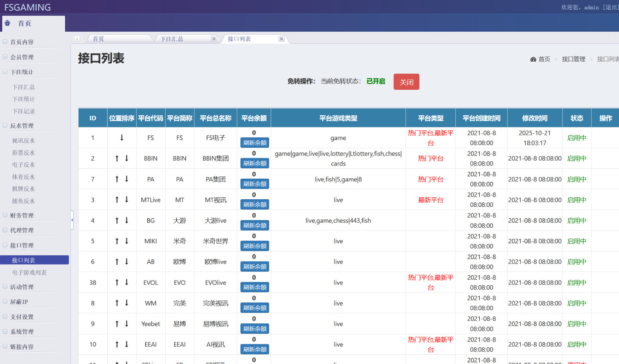The image size is (619, 364).
Task: Toggle 启用中 status for BBIN platform
Action: click(576, 158)
